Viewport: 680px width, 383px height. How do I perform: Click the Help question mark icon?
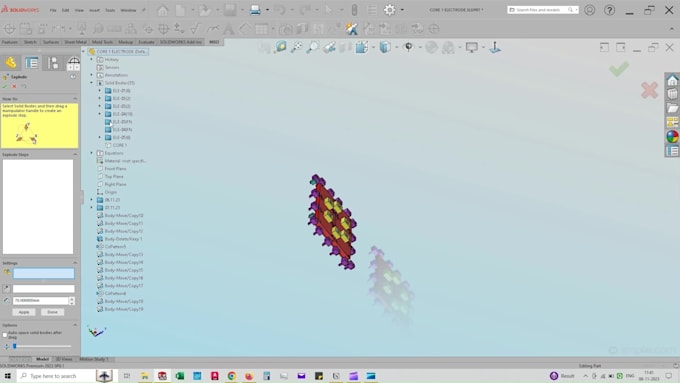point(609,10)
